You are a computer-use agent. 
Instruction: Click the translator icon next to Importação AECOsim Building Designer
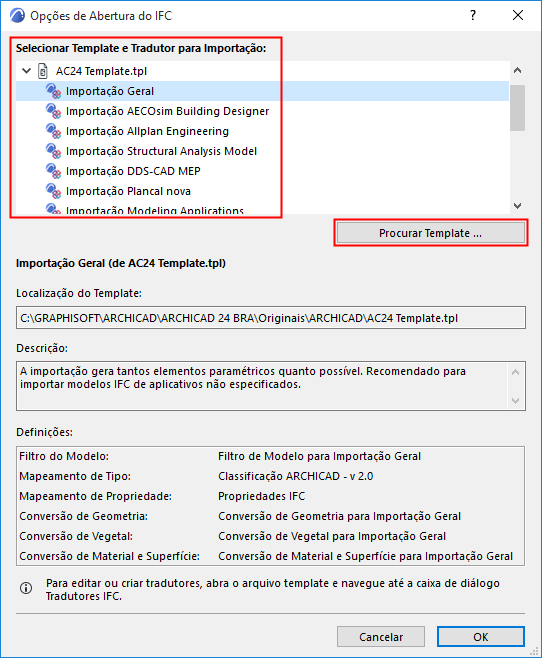(x=53, y=111)
